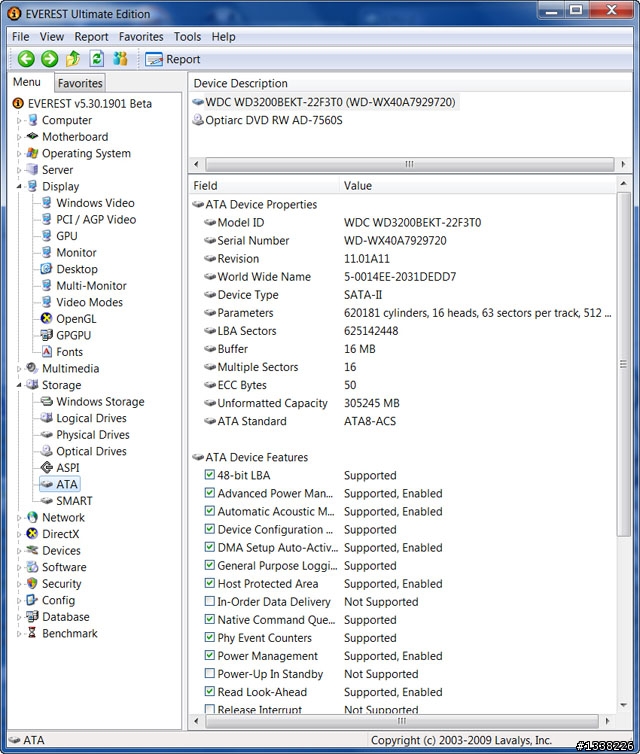Go forward with the green right arrow
The image size is (640, 754).
point(49,59)
